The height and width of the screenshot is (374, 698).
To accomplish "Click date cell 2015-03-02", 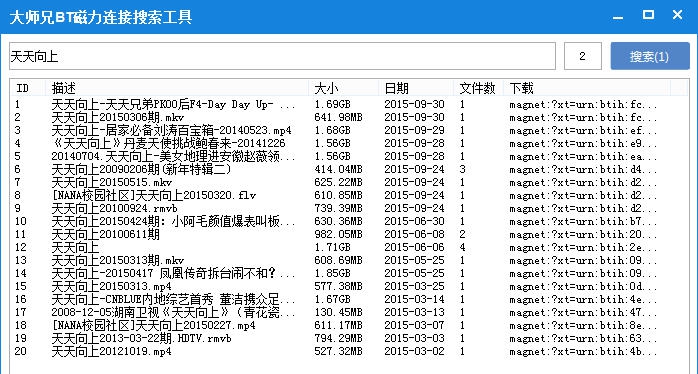I will tap(414, 351).
